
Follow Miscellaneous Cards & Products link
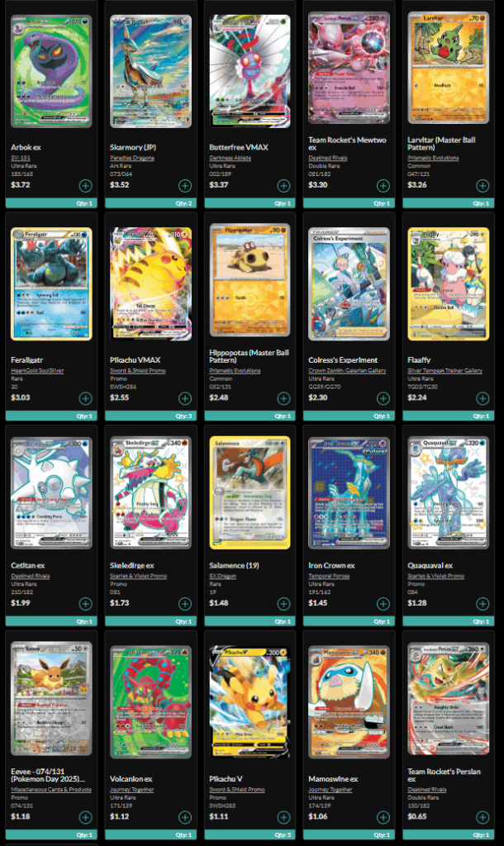coord(51,790)
